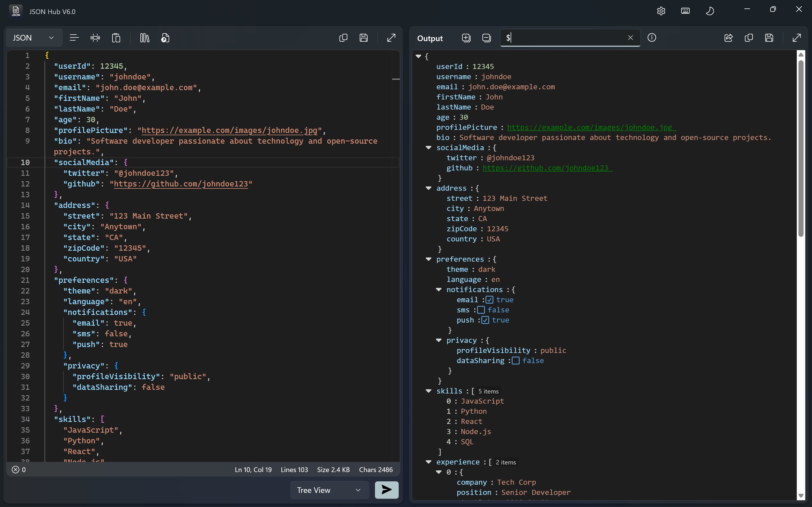Viewport: 812px width, 507px height.
Task: Toggle the dark theme moon icon
Action: [x=710, y=11]
